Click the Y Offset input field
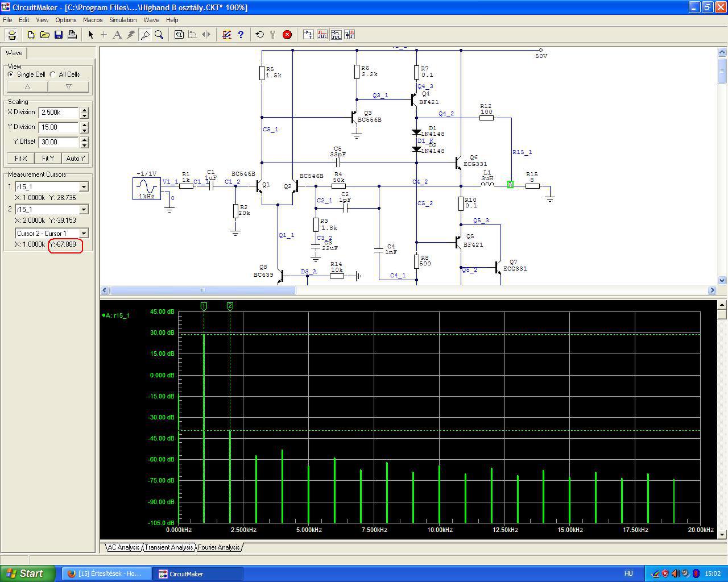This screenshot has height=582, width=728. click(x=58, y=142)
